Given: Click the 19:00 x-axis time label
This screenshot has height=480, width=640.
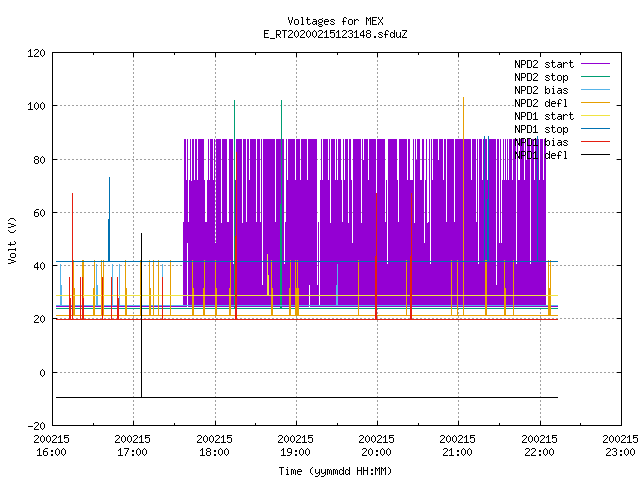Looking at the screenshot, I should tap(295, 452).
